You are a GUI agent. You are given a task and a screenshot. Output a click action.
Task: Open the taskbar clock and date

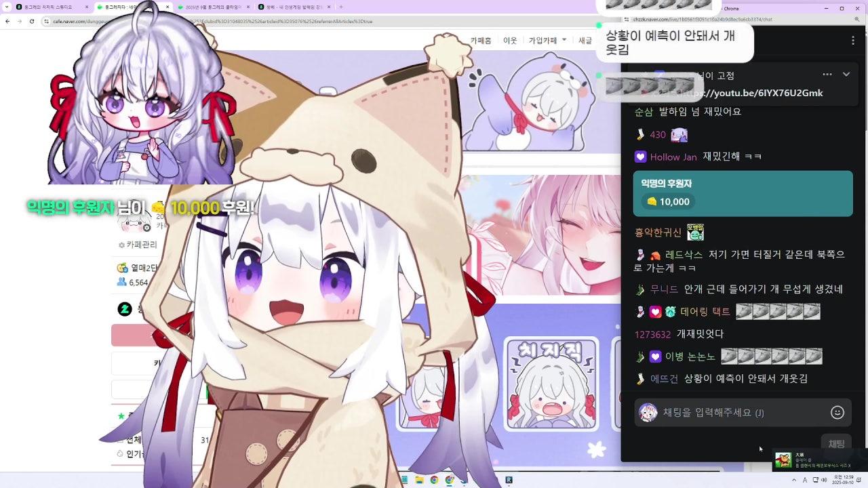coord(843,480)
